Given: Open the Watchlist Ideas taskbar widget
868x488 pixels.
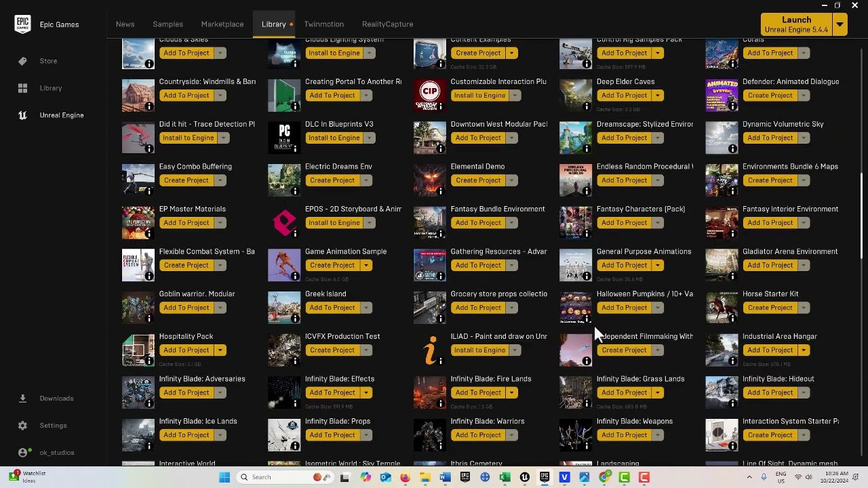Looking at the screenshot, I should point(27,477).
